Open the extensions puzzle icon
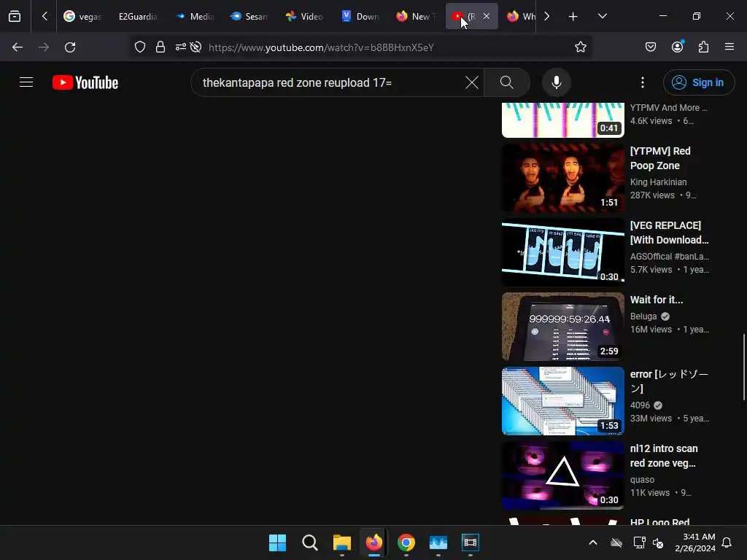Viewport: 747px width, 560px height. point(703,47)
